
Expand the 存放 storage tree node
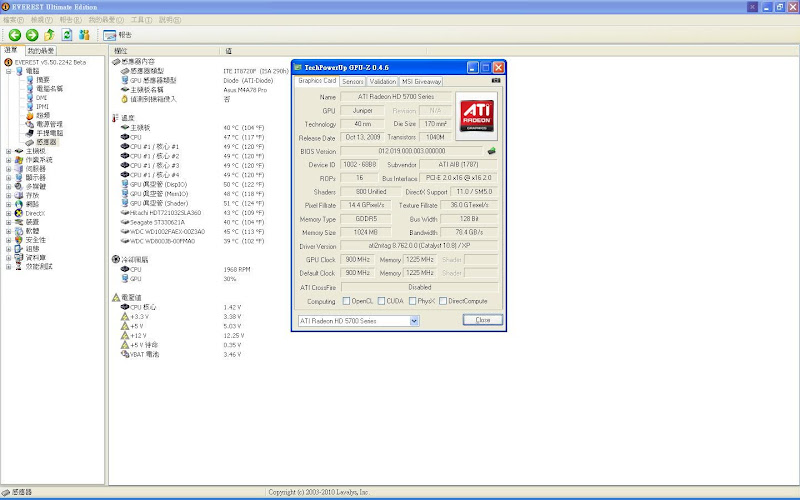click(8, 195)
